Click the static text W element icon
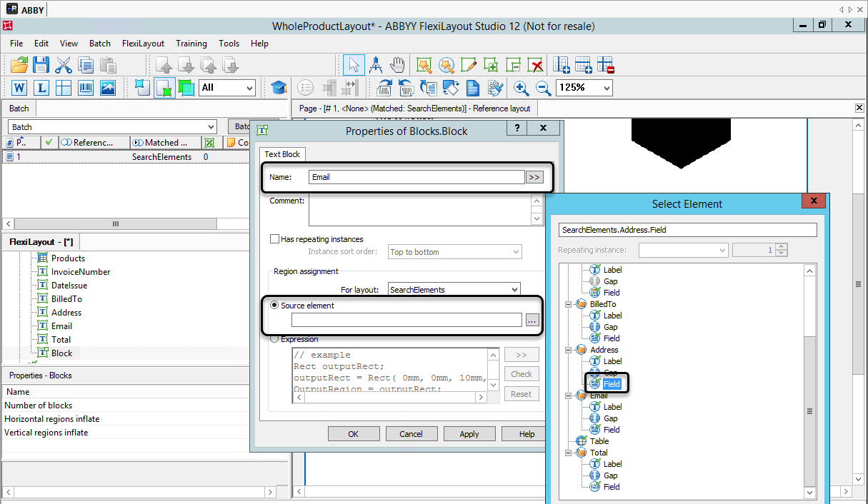 (19, 88)
